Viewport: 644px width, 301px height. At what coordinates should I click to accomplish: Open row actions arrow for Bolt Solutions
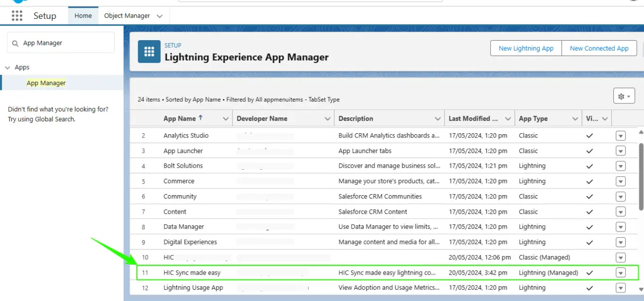pos(620,166)
